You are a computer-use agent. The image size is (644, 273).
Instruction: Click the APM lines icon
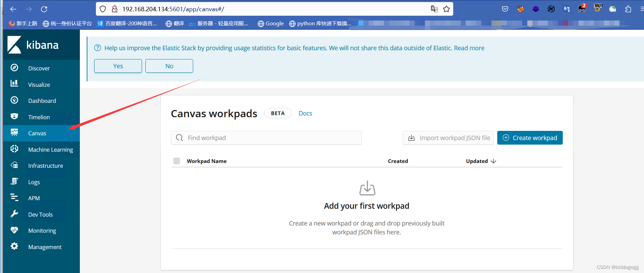pos(14,197)
